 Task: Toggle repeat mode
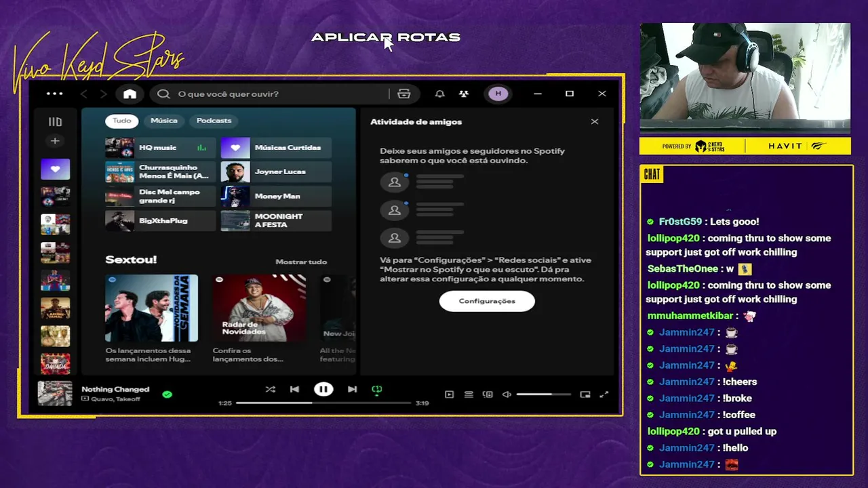tap(377, 389)
